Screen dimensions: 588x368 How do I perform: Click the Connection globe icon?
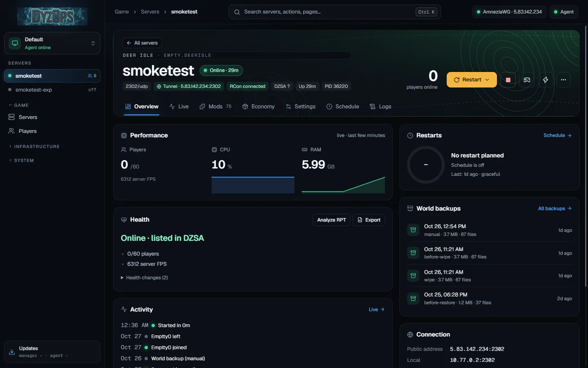point(410,334)
